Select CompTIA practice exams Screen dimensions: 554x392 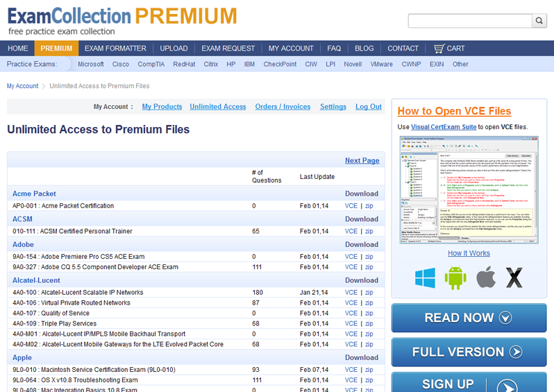coord(151,65)
